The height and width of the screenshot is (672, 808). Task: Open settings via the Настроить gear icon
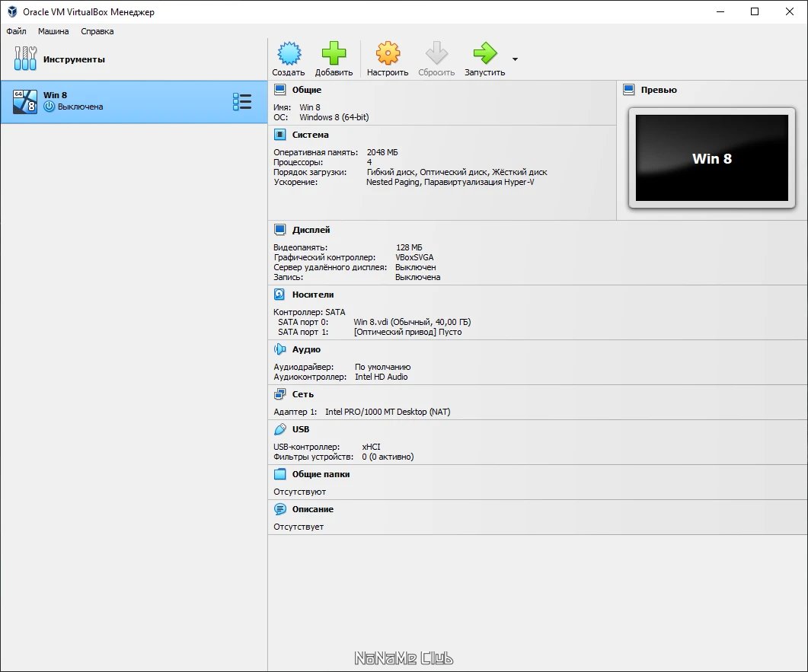pyautogui.click(x=388, y=53)
